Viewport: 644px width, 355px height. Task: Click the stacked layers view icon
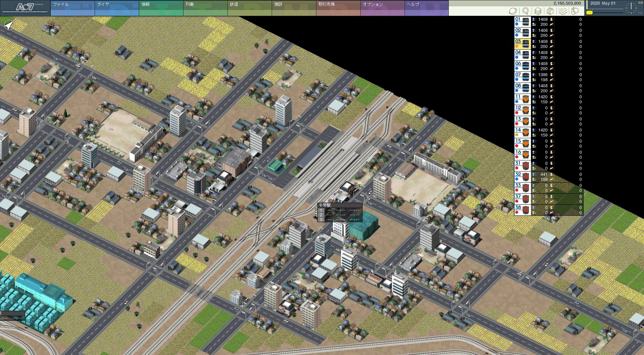[538, 11]
